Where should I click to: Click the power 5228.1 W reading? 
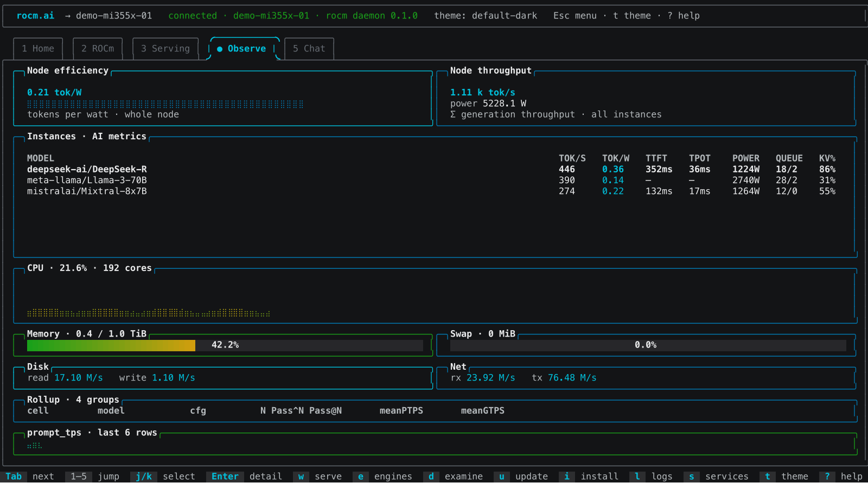pyautogui.click(x=488, y=104)
